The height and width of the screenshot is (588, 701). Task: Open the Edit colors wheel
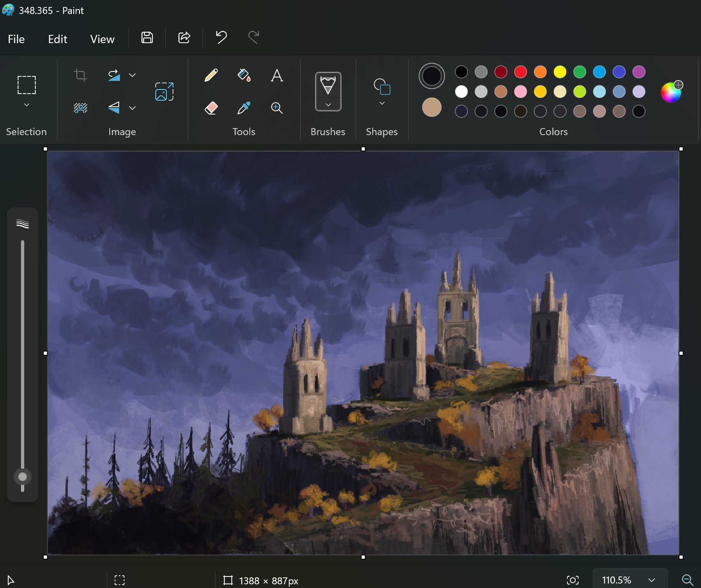click(671, 92)
